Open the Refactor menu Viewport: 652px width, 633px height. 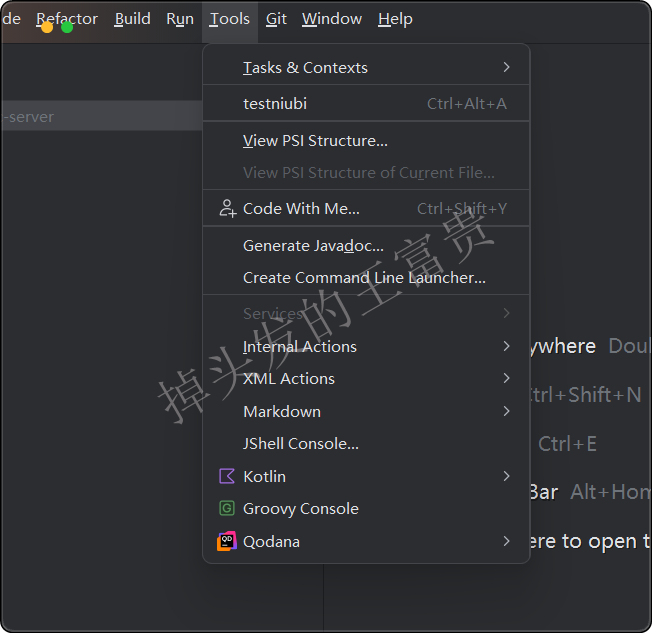pos(67,19)
